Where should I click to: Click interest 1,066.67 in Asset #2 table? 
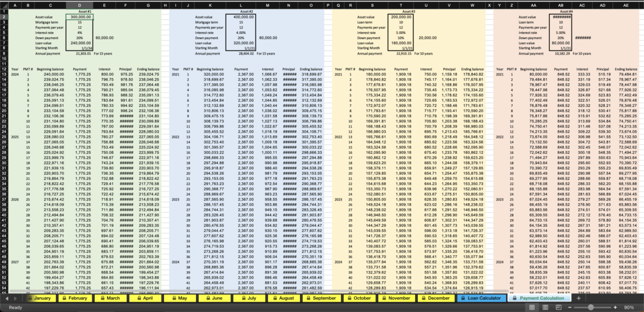point(269,74)
